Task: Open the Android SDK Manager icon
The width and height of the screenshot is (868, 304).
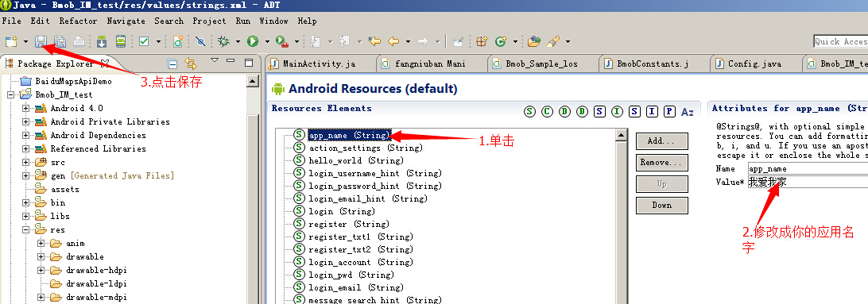Action: 102,41
